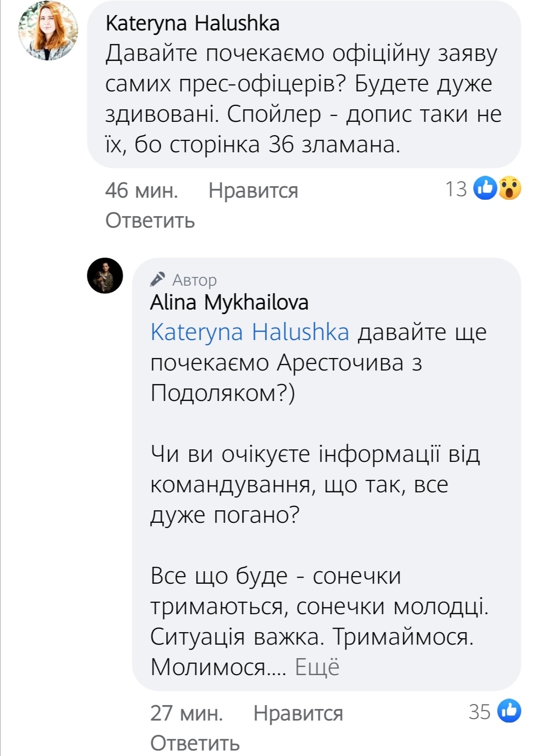Click the 27 мин. timestamp
The height and width of the screenshot is (756, 539).
pyautogui.click(x=187, y=713)
